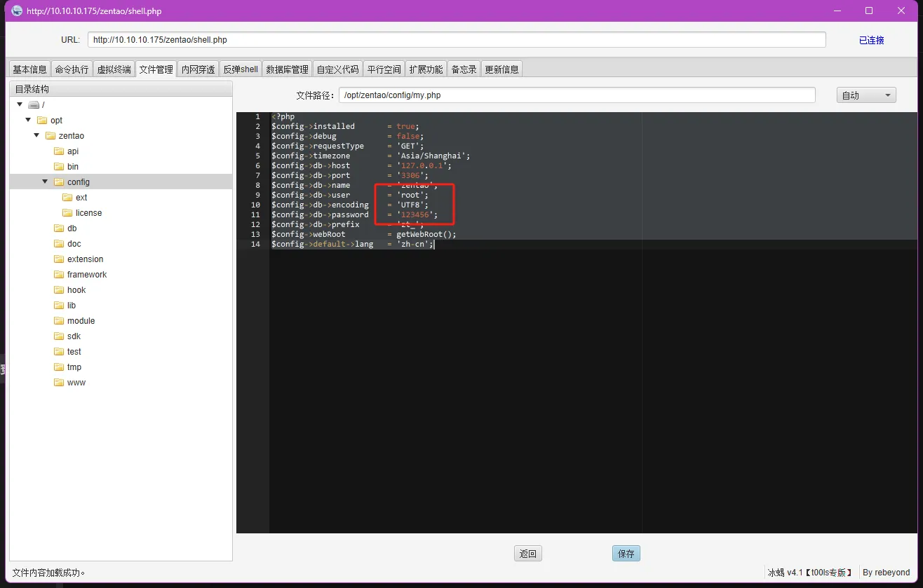923x588 pixels.
Task: Select the license folder label
Action: tap(88, 213)
